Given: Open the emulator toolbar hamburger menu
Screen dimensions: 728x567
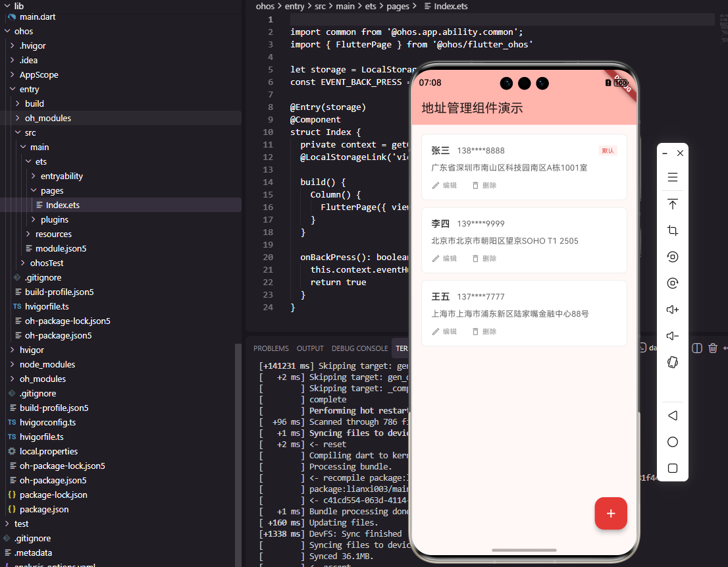Looking at the screenshot, I should pyautogui.click(x=673, y=177).
